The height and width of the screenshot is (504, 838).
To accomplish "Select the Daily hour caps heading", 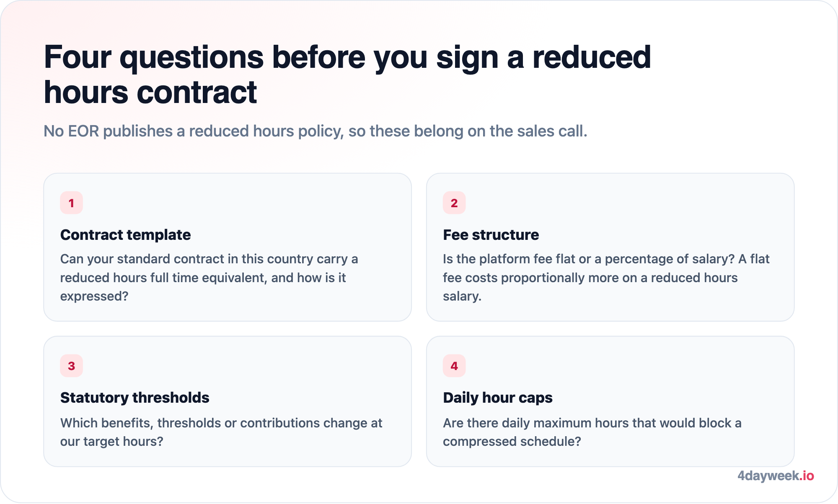I will tap(497, 398).
